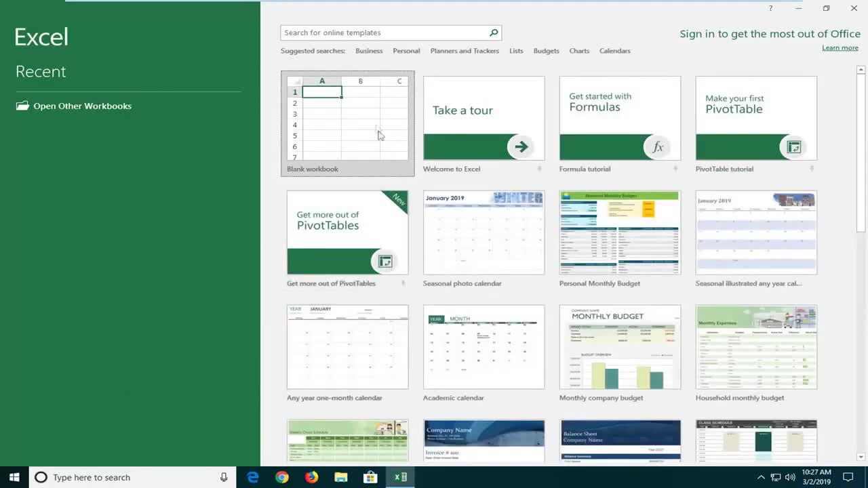
Task: Pin the Welcome to Excel template
Action: point(540,169)
